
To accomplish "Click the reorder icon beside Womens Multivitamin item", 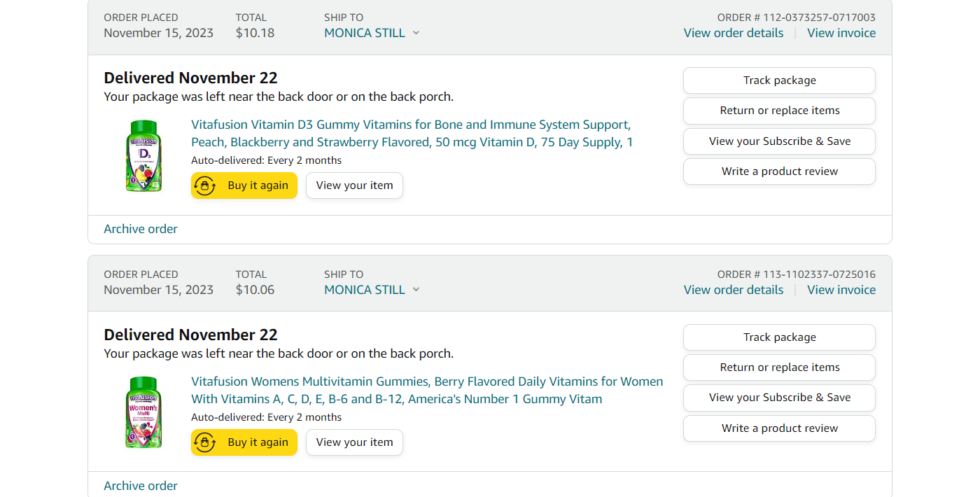I will [x=204, y=442].
